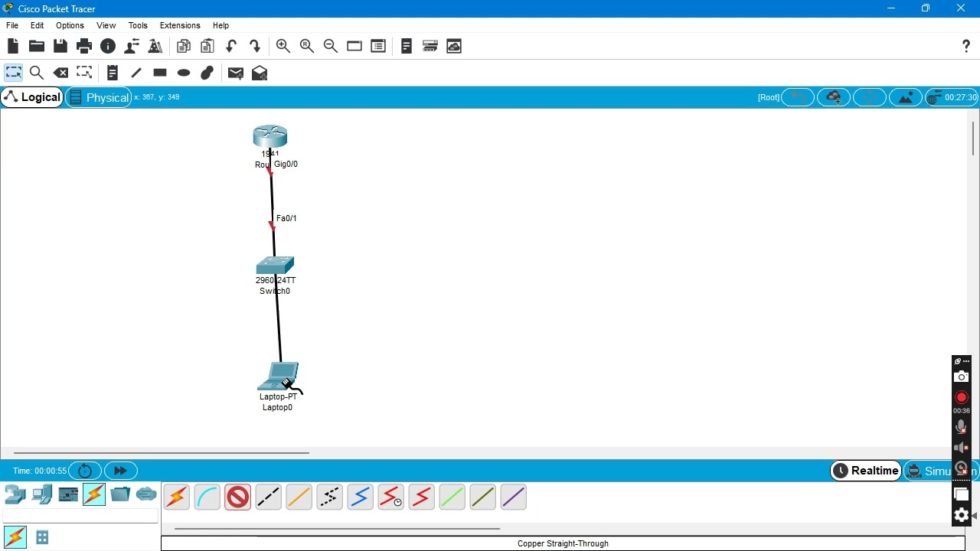Select the Draw Line tool
This screenshot has width=980, height=551.
(136, 73)
